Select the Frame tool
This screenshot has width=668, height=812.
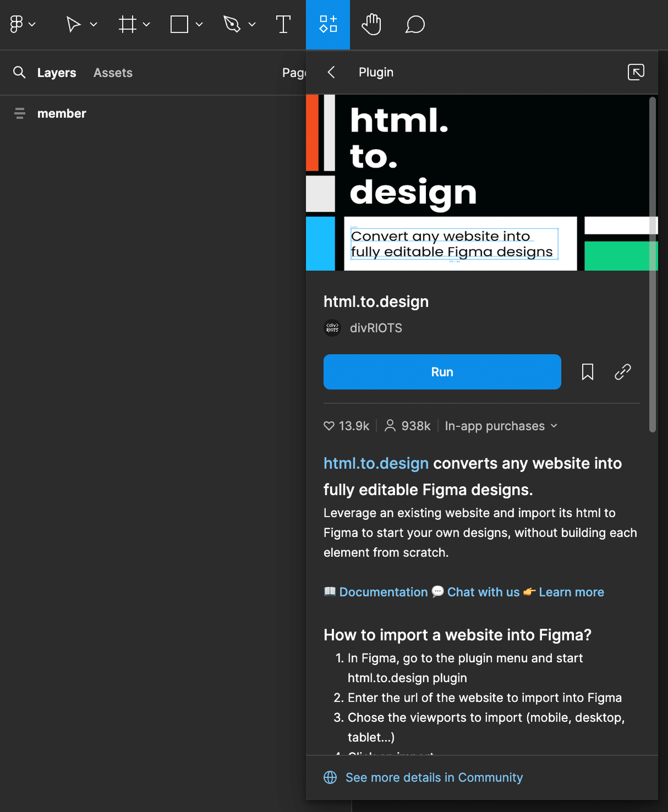pos(127,24)
